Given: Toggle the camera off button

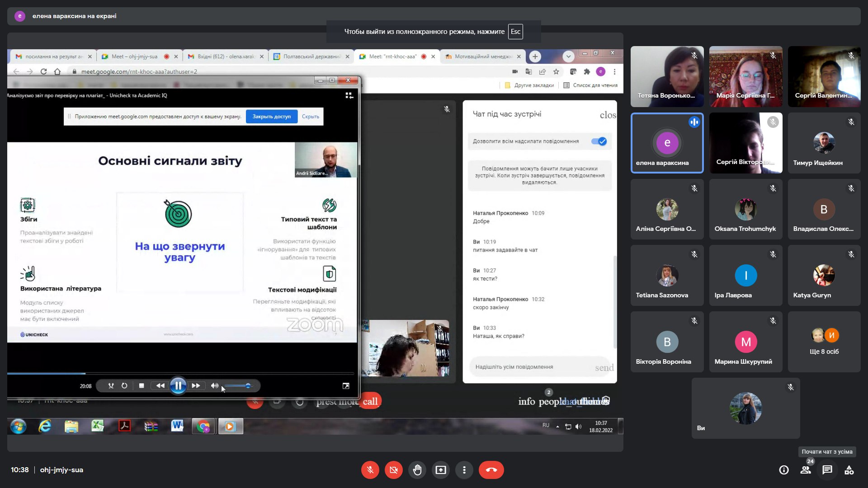Looking at the screenshot, I should coord(393,470).
